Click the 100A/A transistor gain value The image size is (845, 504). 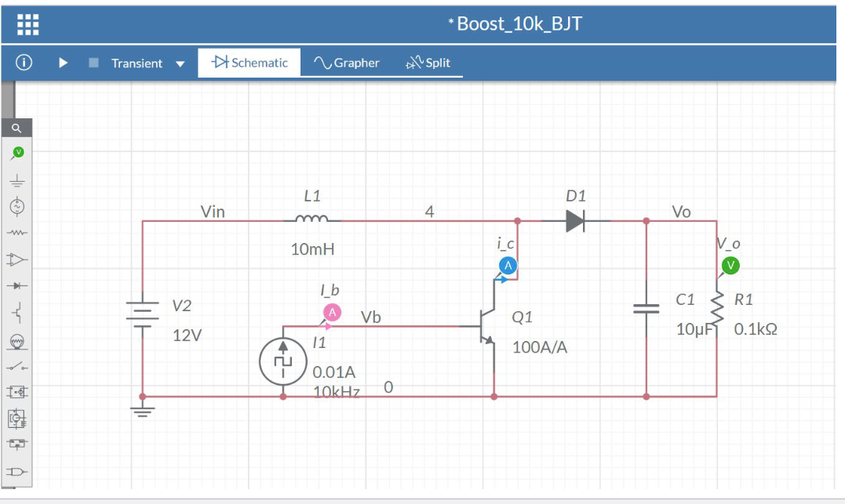540,347
